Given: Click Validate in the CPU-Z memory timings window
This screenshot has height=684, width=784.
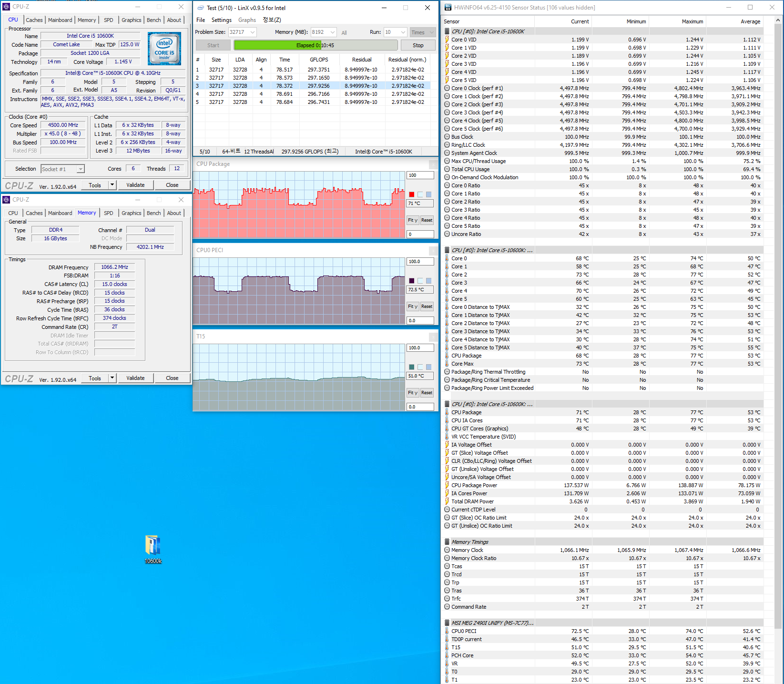Looking at the screenshot, I should coord(135,378).
